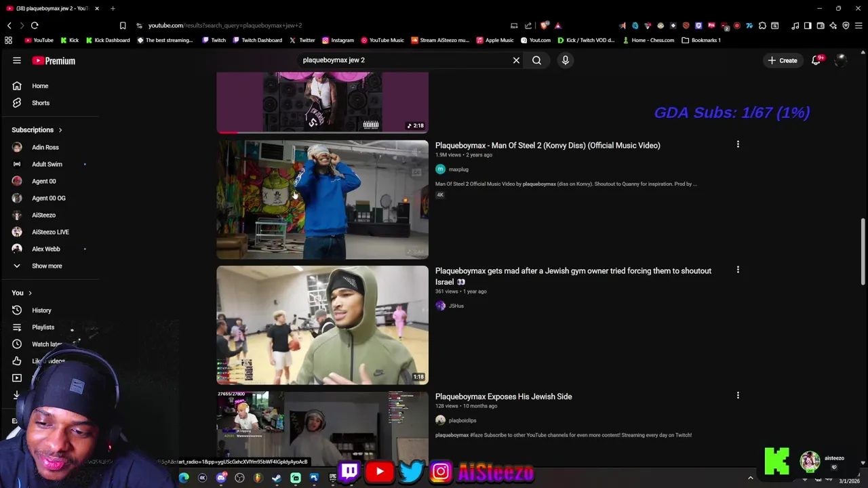Image resolution: width=868 pixels, height=488 pixels.
Task: Clear the search box with the X
Action: coord(516,60)
